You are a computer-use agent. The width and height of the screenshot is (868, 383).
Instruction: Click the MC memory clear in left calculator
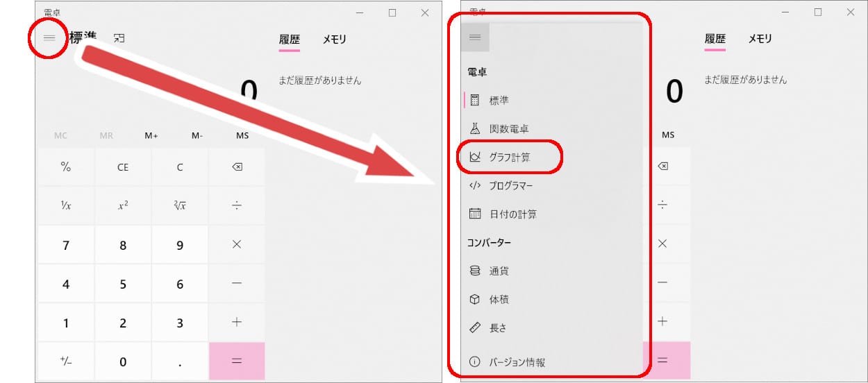(60, 135)
